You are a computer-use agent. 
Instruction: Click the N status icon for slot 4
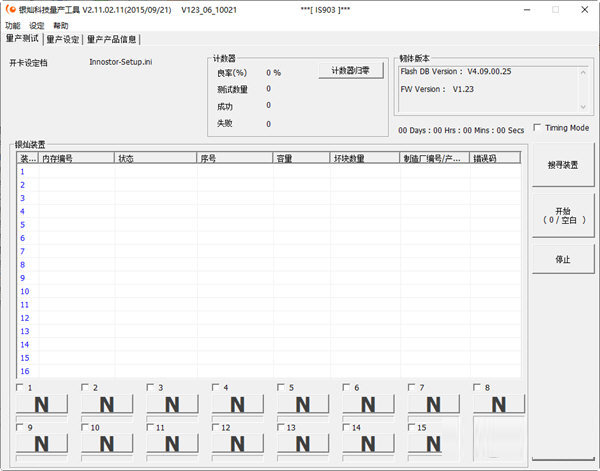(237, 404)
